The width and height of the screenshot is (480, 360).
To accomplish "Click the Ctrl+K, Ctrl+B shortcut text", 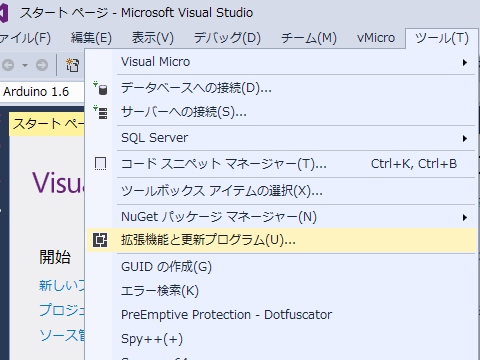I will click(414, 164).
